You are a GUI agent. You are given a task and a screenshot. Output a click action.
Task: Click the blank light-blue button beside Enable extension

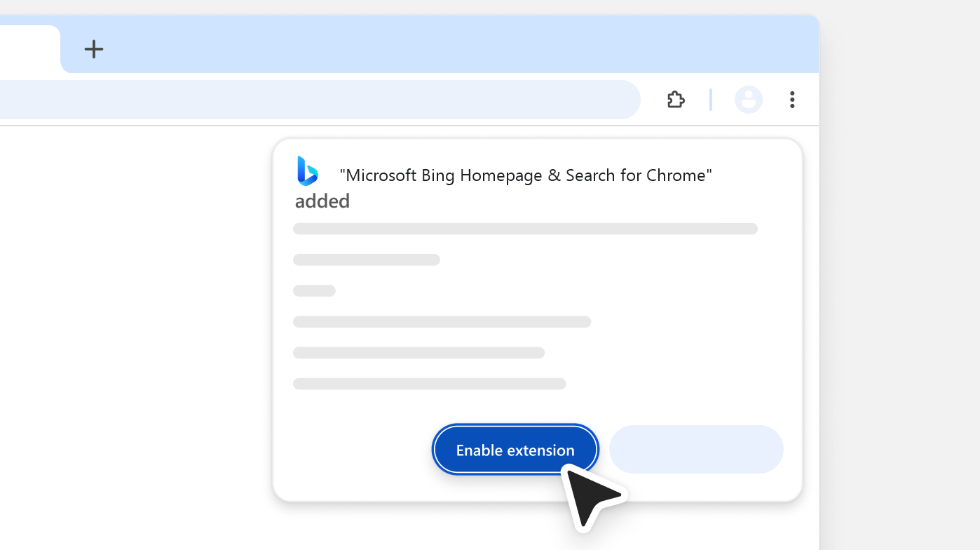coord(696,450)
